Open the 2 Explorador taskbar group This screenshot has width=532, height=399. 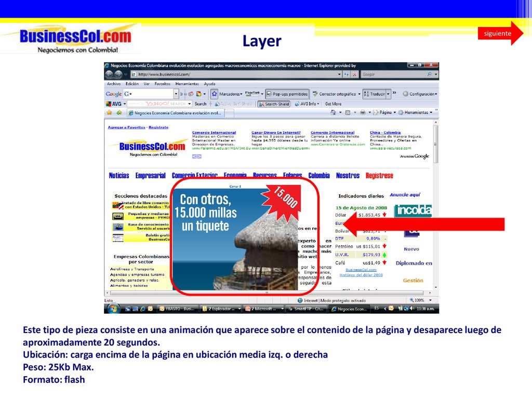[x=221, y=309]
